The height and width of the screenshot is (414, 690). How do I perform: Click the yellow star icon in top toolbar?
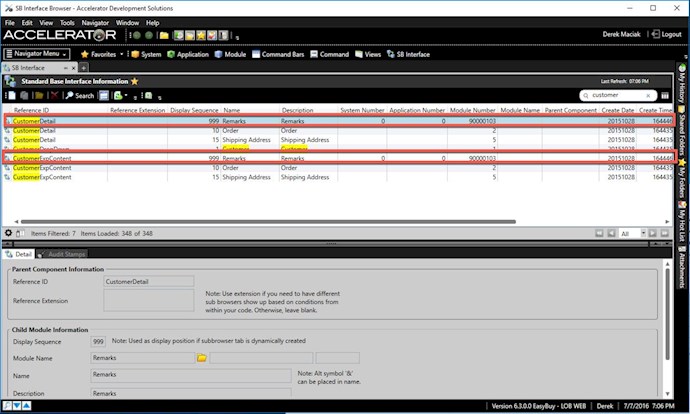pos(201,35)
